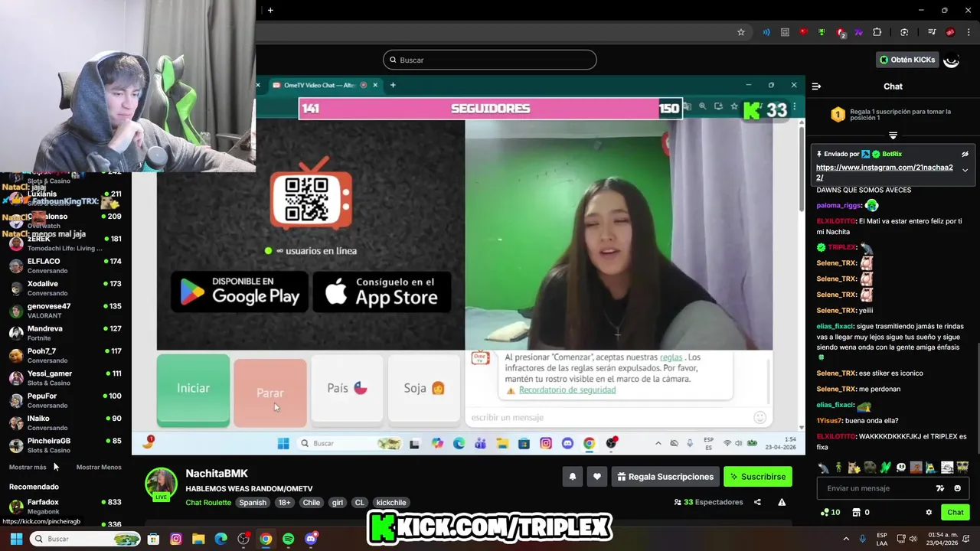
Task: Bookmark page with Chrome star icon
Action: (741, 32)
